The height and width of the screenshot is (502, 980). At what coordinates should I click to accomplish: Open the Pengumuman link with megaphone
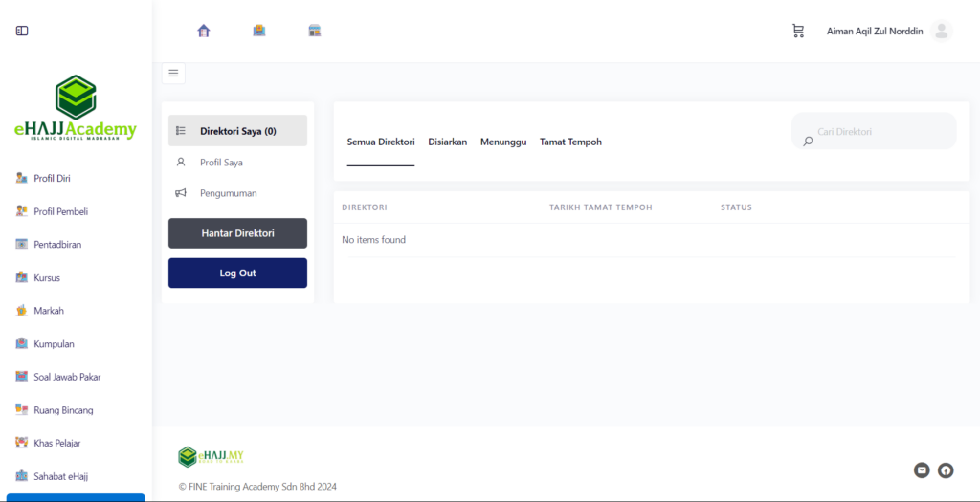point(228,193)
